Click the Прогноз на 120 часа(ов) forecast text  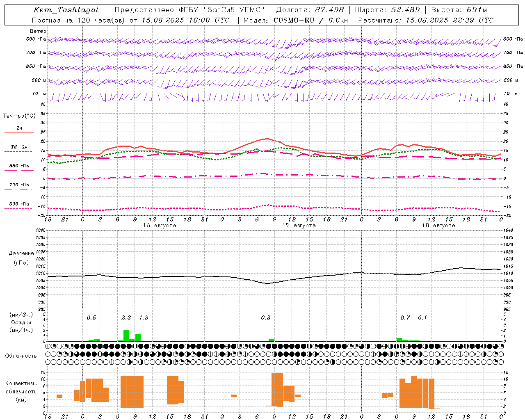(x=79, y=20)
